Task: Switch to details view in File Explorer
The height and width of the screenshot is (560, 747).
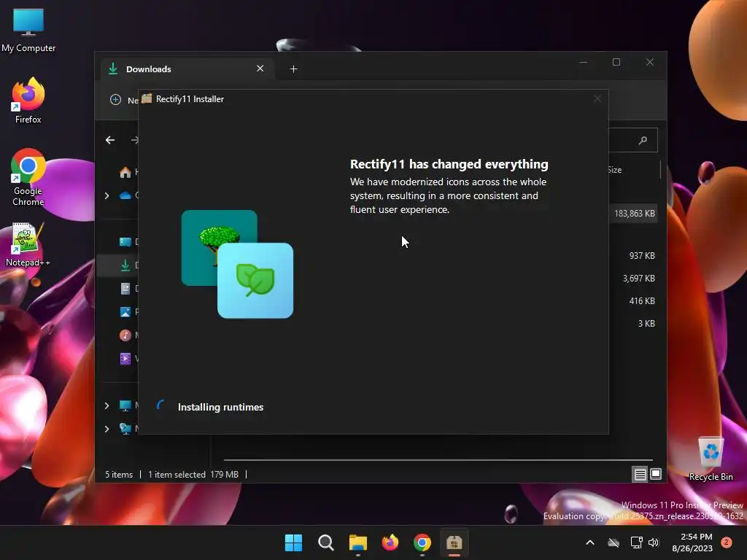Action: tap(640, 474)
